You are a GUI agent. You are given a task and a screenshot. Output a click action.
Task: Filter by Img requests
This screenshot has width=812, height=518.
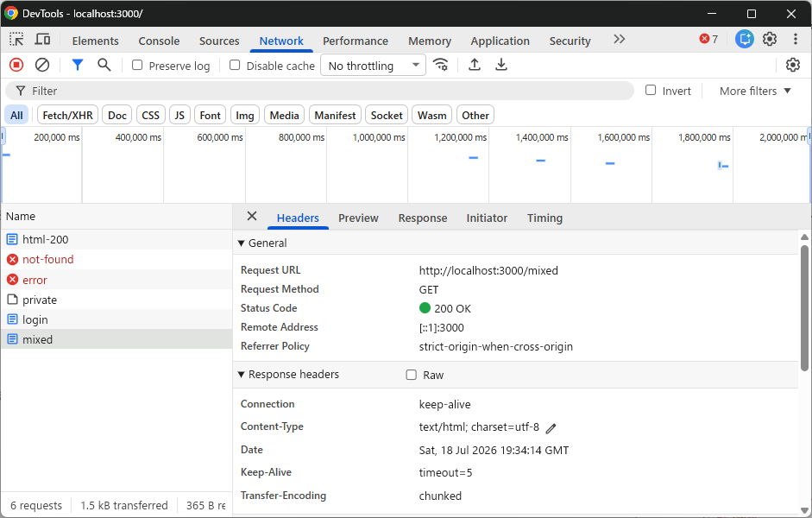point(245,115)
